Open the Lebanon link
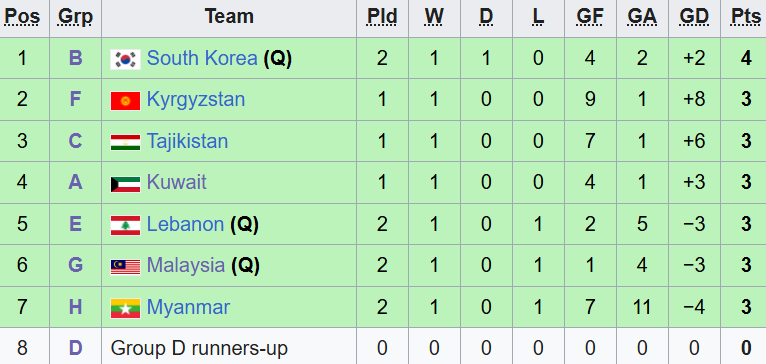Image resolution: width=766 pixels, height=364 pixels. tap(185, 224)
